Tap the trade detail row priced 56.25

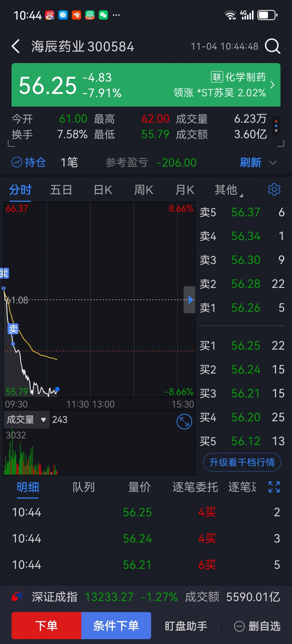[146, 512]
